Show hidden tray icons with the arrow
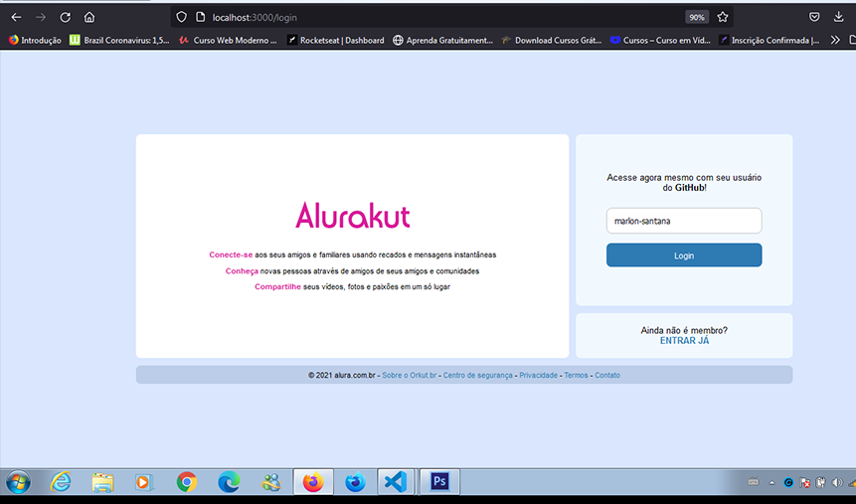Screen dimensions: 856x504 click(771, 483)
